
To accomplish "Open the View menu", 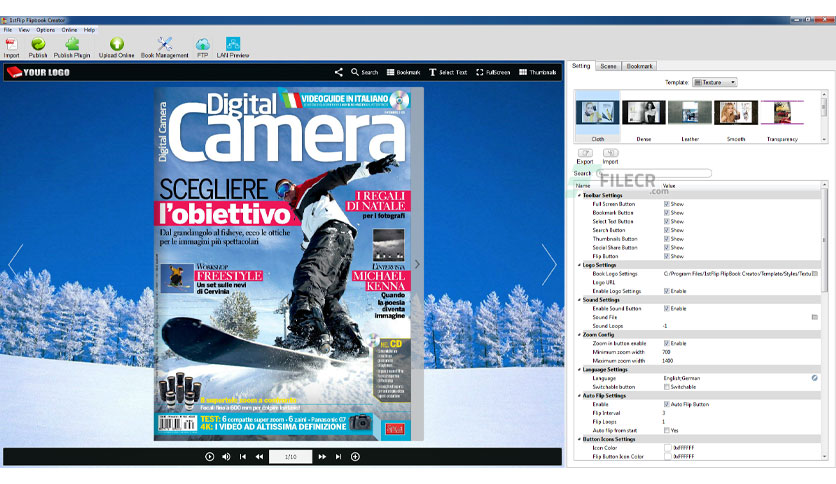I will pos(24,30).
